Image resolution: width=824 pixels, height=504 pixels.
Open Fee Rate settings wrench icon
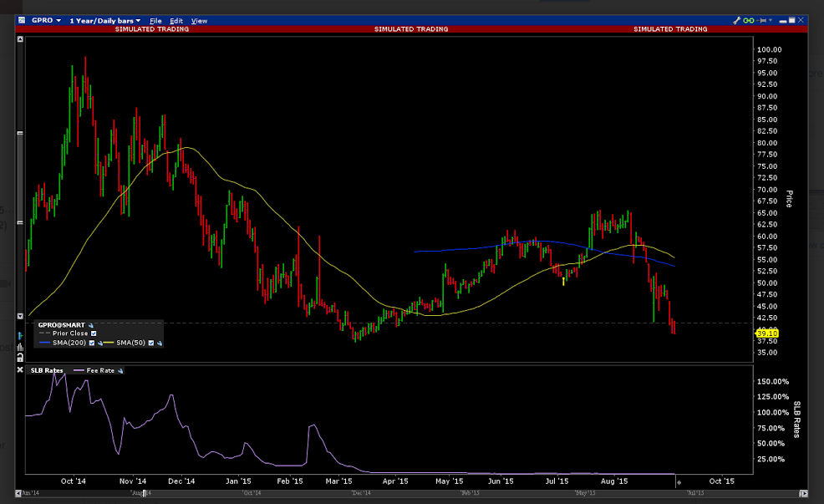click(120, 370)
